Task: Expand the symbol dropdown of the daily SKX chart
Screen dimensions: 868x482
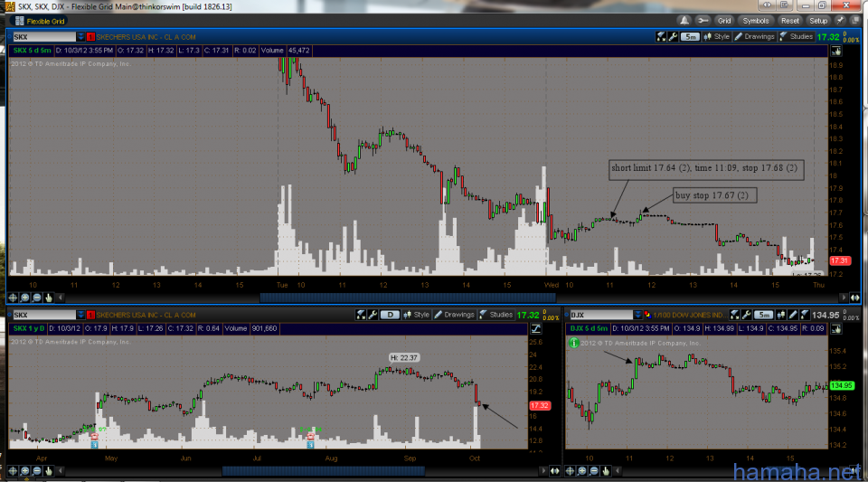Action: coord(80,315)
